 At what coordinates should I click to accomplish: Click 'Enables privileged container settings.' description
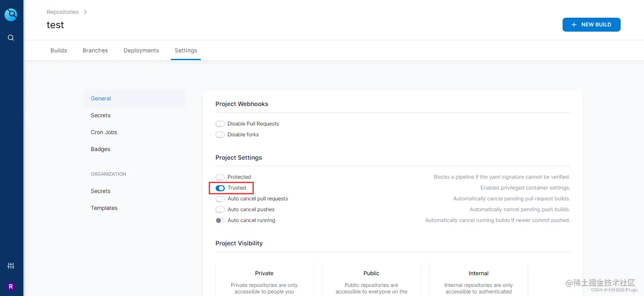525,188
